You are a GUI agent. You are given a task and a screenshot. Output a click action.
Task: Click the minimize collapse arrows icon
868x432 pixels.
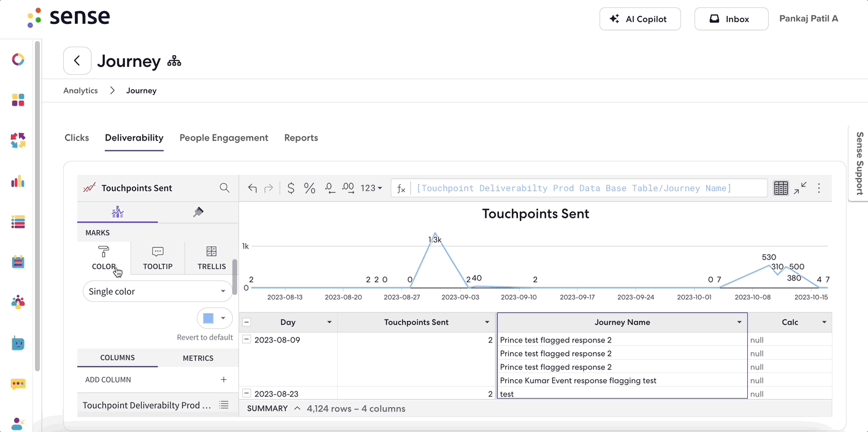coord(800,188)
